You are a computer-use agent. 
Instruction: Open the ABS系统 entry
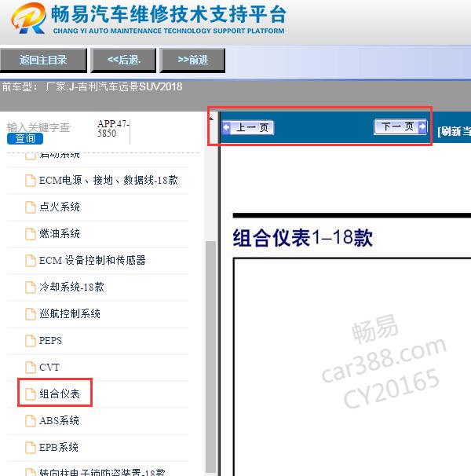[59, 421]
